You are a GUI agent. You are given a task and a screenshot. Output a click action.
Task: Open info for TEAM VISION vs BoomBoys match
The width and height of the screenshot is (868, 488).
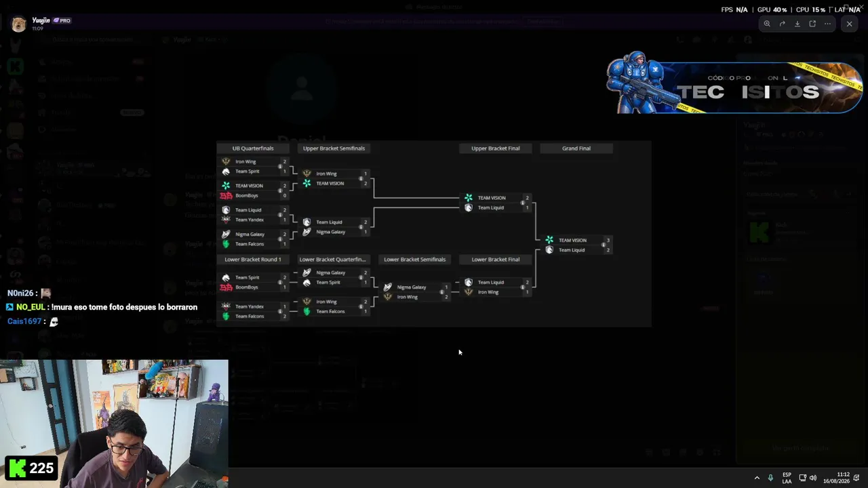click(x=279, y=190)
